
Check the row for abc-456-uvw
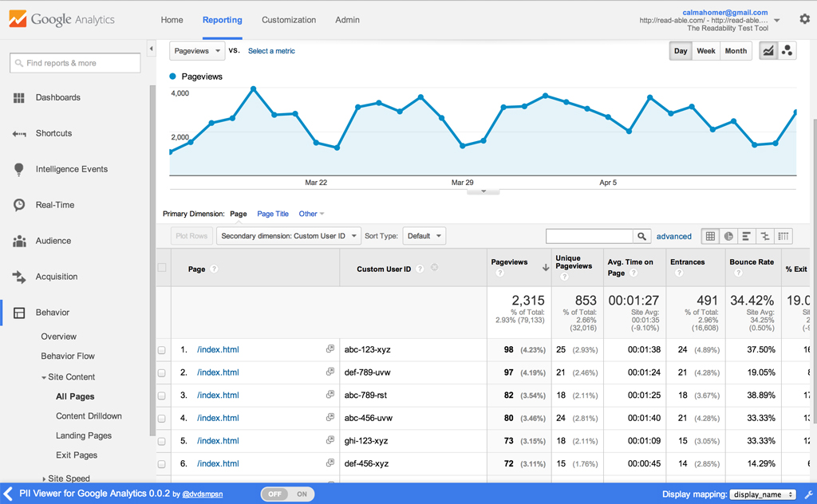(162, 419)
